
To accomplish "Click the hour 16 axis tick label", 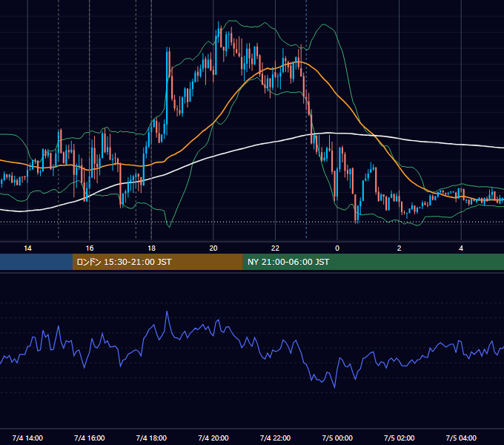I will pos(90,248).
